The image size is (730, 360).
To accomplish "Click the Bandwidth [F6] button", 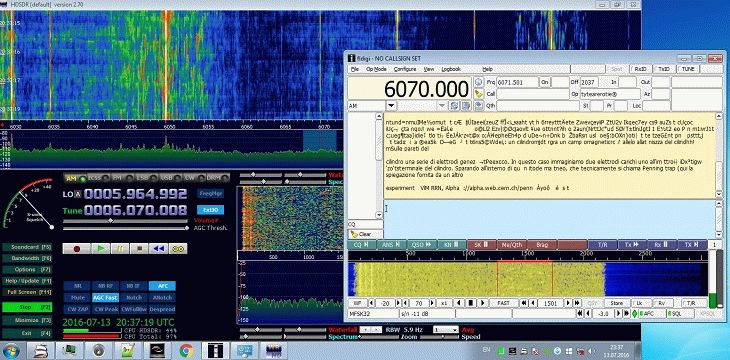I will click(27, 258).
